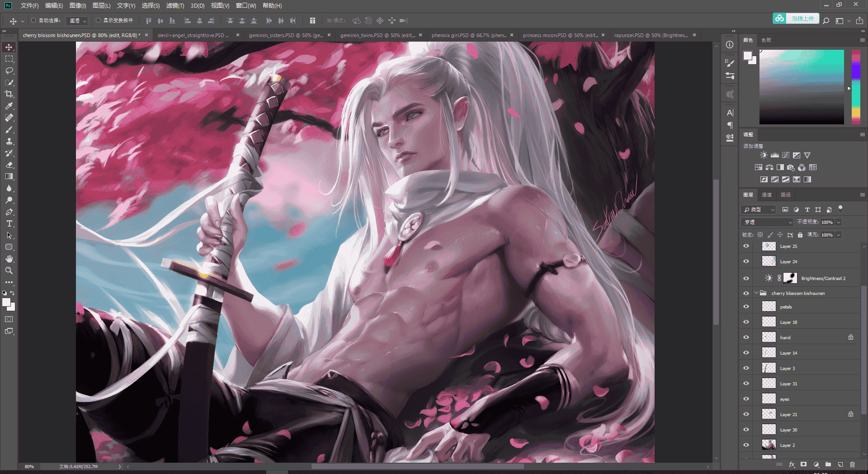Open the Image menu
868x474 pixels.
(x=78, y=5)
